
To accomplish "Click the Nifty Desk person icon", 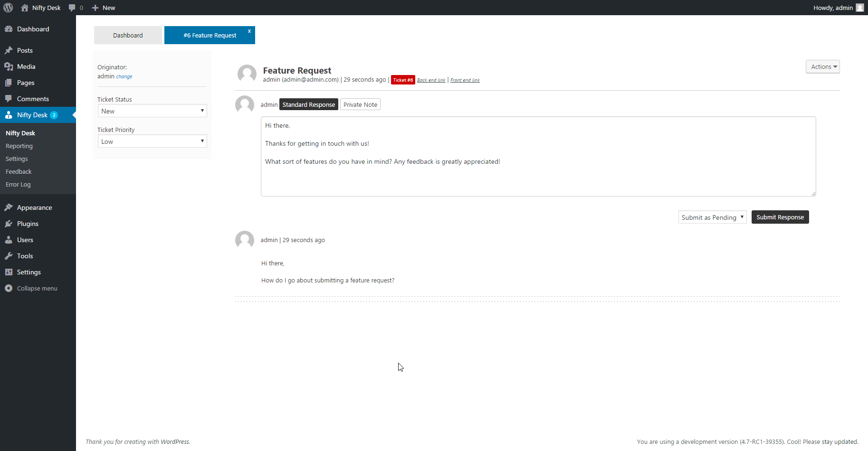I will (x=9, y=115).
